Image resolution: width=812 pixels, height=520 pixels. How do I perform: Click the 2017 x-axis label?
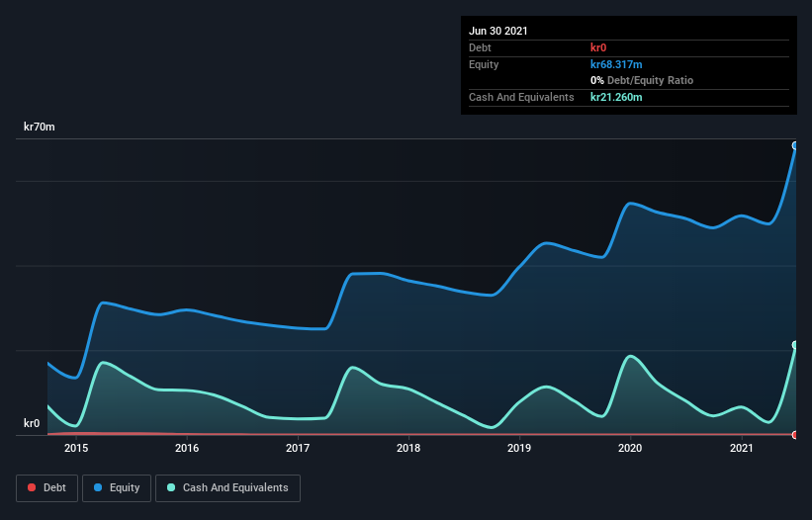(x=298, y=449)
